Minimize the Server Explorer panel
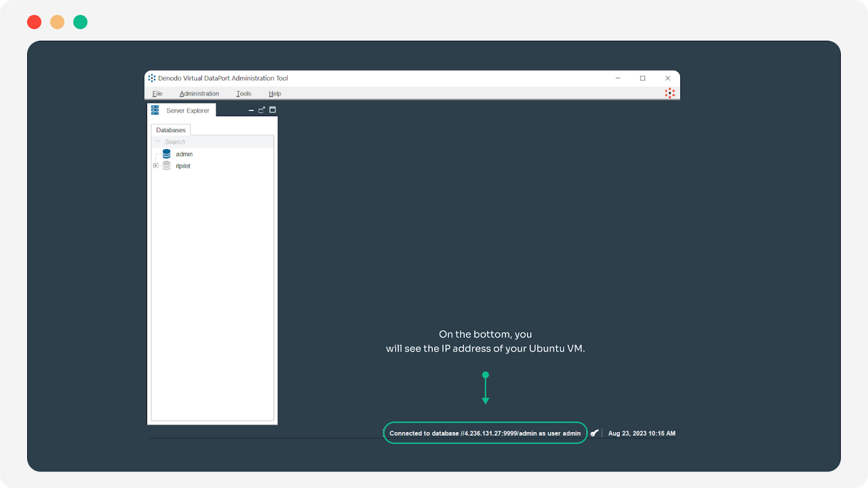 click(x=251, y=110)
